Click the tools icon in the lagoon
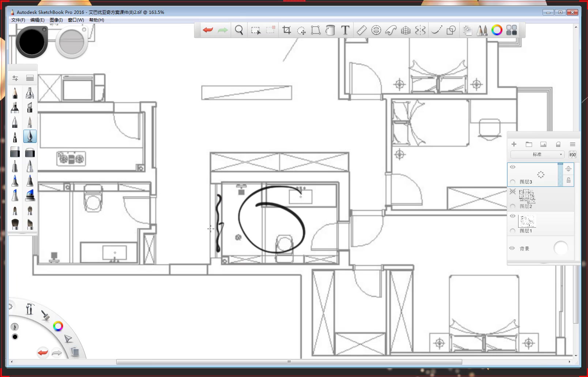The width and height of the screenshot is (588, 377). [x=30, y=309]
